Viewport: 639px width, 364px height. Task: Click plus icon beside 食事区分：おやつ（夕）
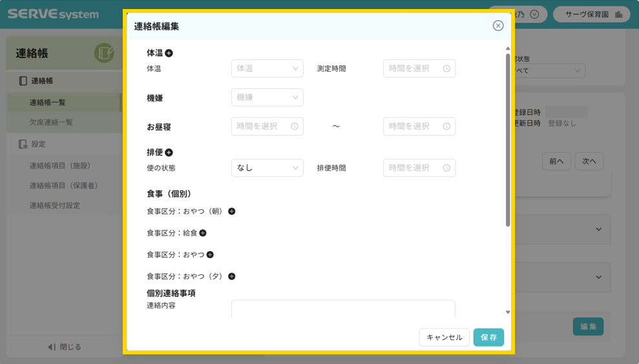click(x=232, y=276)
